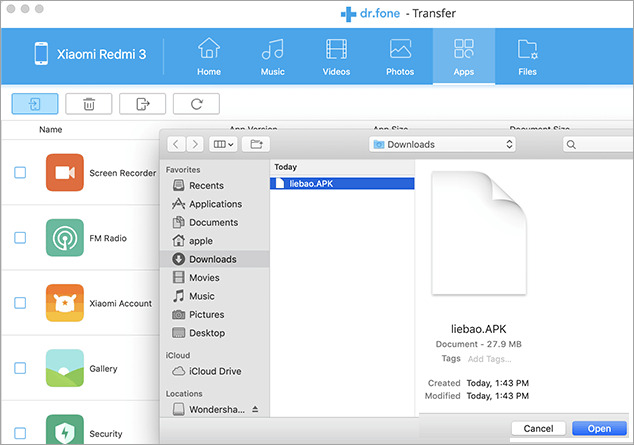The image size is (634, 445).
Task: Switch to the Files tab
Action: click(527, 57)
